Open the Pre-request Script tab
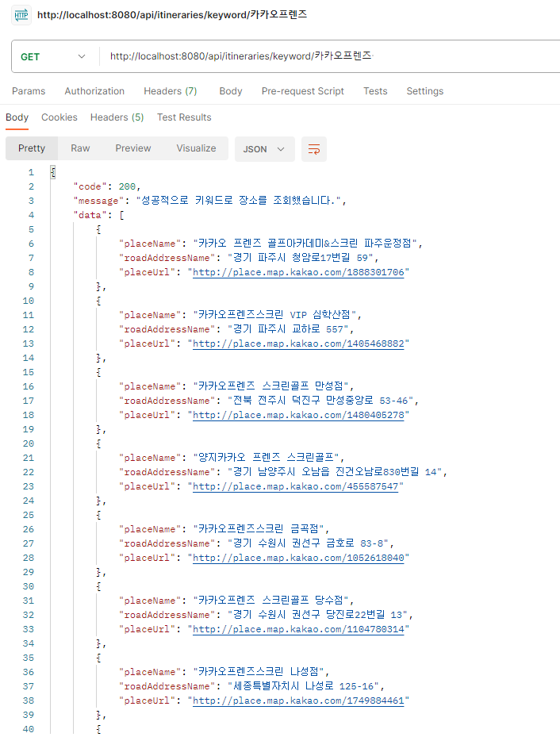 click(x=302, y=91)
